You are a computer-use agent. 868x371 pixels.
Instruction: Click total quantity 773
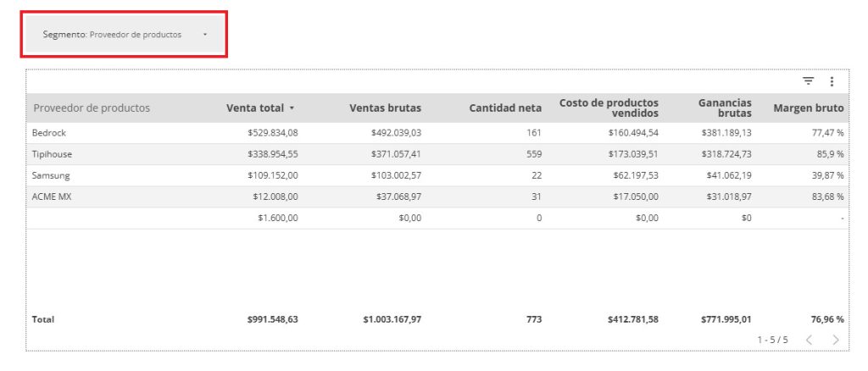[534, 319]
